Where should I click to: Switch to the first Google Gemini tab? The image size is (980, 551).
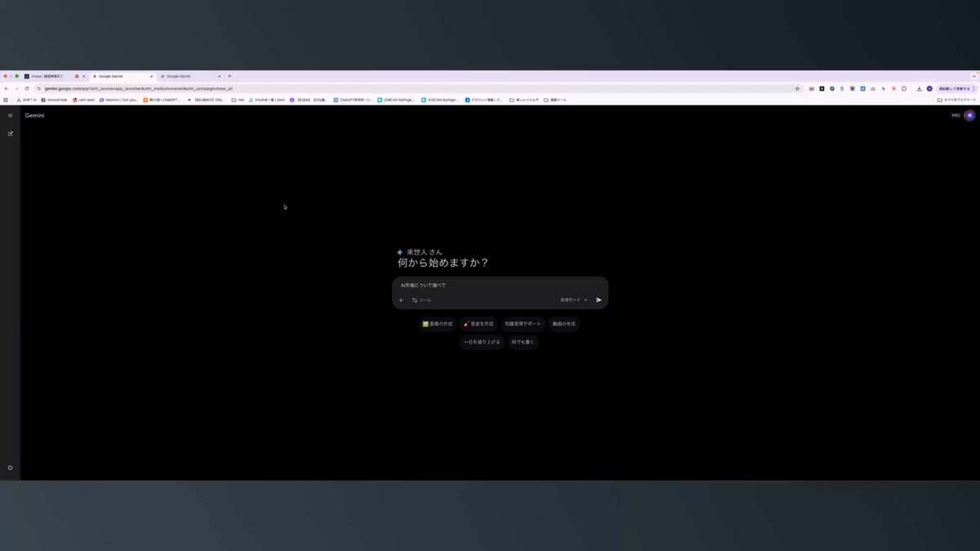(x=122, y=76)
